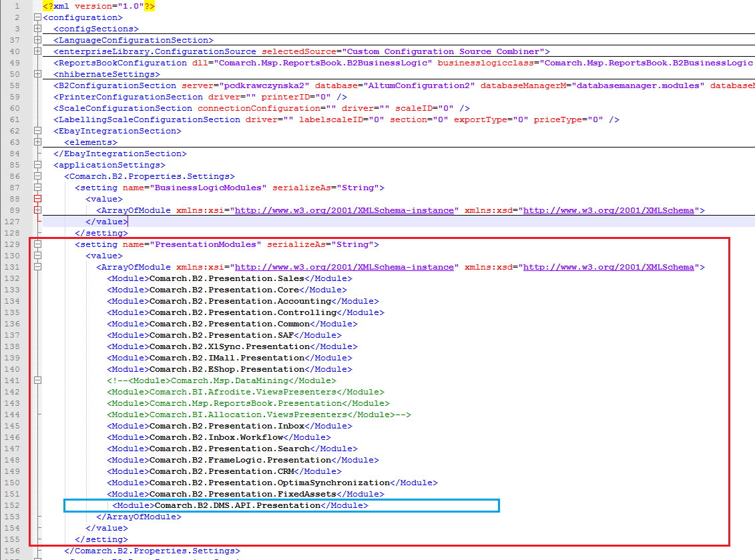Collapse the PresentationModules setting fold on line 129
The width and height of the screenshot is (755, 560).
pyautogui.click(x=37, y=244)
